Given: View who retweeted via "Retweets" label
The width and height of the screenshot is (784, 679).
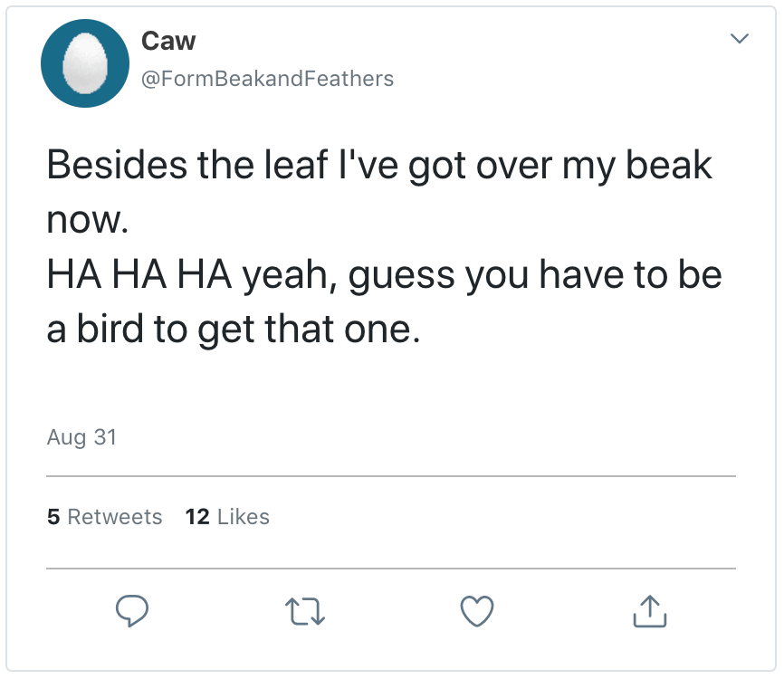Looking at the screenshot, I should pos(115,517).
